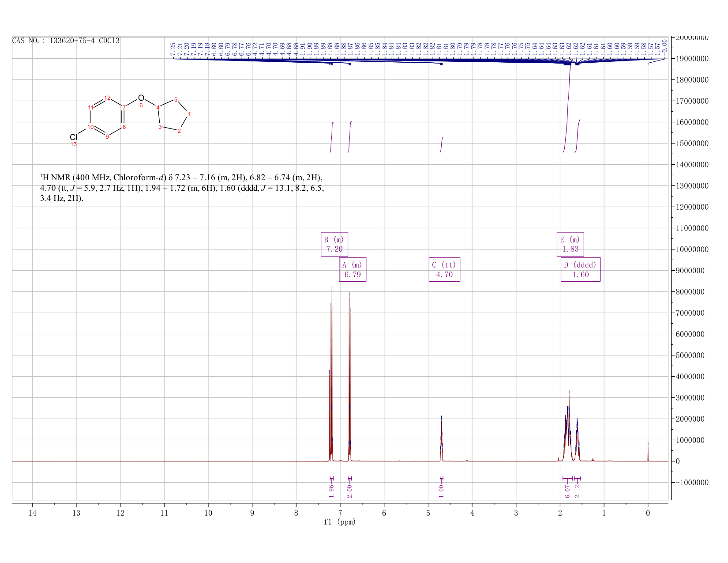The image size is (728, 563).
Task: Click the f1 (ppm) axis title
Action: pos(340,522)
